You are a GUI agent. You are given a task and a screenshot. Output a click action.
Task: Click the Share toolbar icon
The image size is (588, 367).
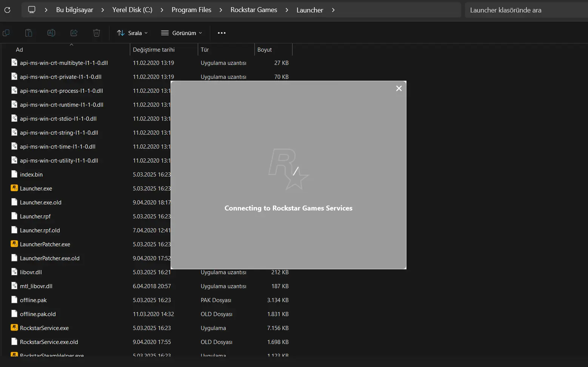click(x=74, y=33)
